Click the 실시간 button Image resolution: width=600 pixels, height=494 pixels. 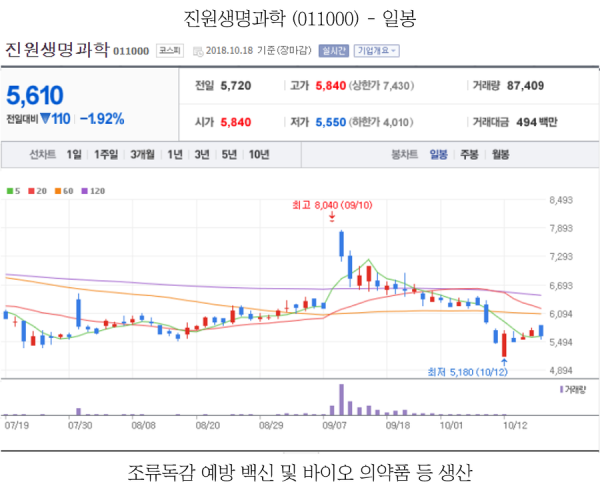click(x=334, y=51)
